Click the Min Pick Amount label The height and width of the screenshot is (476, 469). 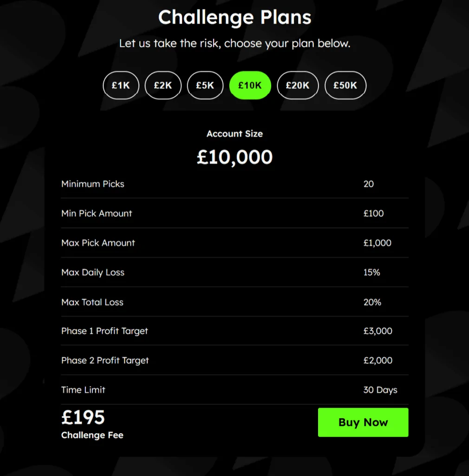click(97, 213)
